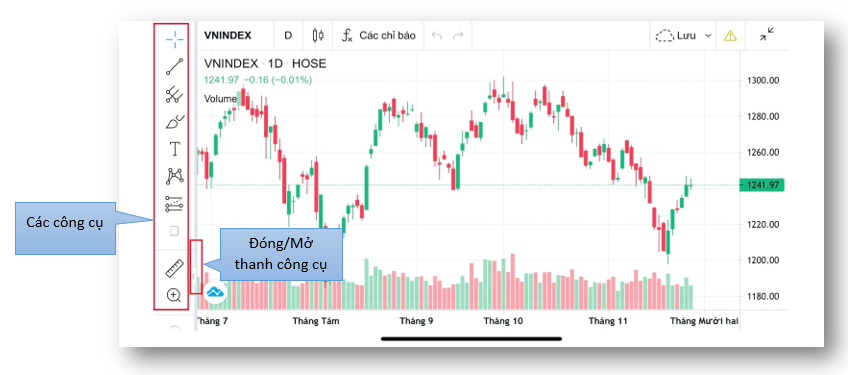Select the trend line drawing tool

pyautogui.click(x=174, y=67)
